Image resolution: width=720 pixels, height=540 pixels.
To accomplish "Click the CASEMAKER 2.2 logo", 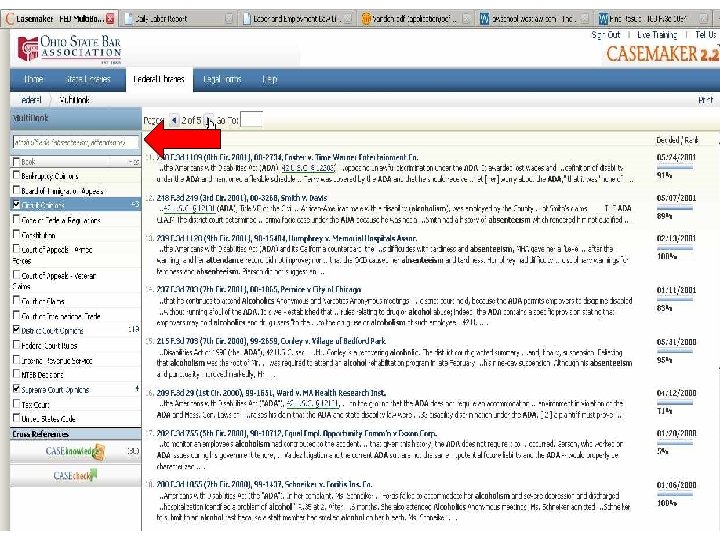I will coord(662,53).
